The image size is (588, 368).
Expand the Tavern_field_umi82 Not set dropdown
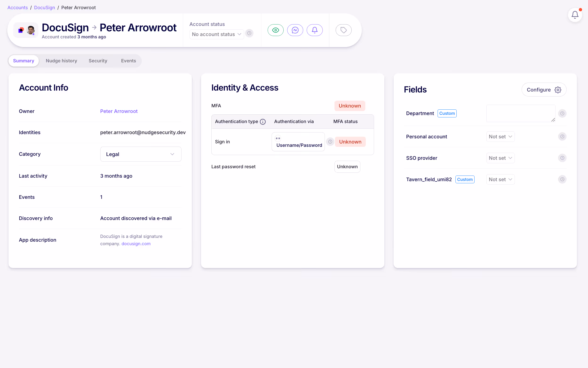[x=500, y=179]
